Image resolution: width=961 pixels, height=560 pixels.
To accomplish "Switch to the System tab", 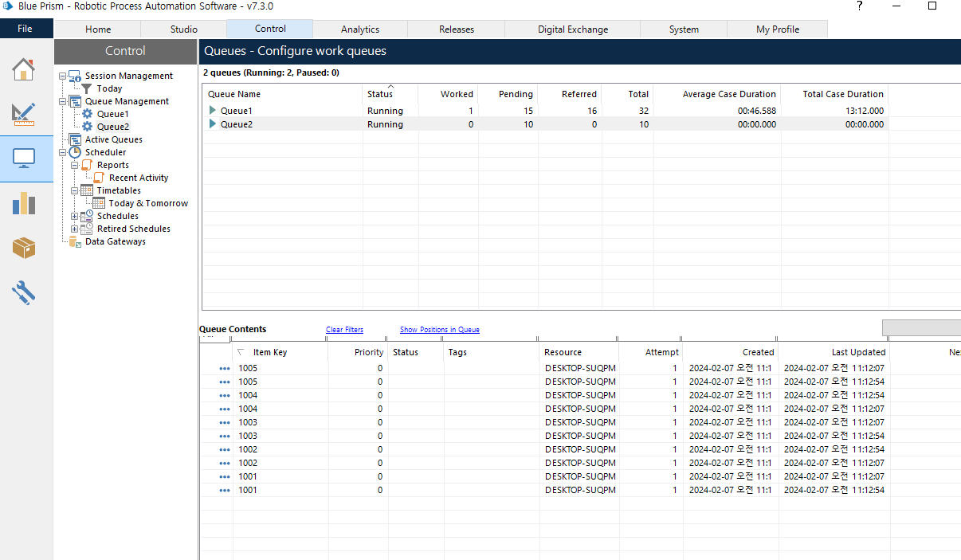I will coord(684,29).
